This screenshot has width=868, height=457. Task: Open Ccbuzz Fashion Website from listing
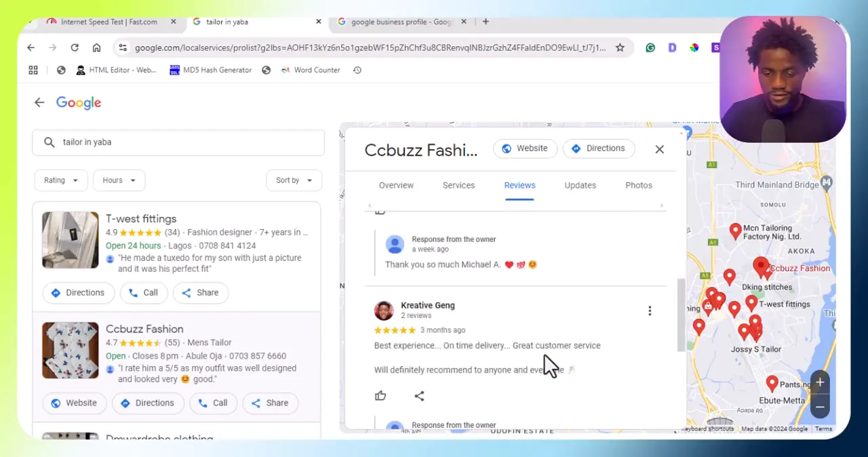[75, 403]
